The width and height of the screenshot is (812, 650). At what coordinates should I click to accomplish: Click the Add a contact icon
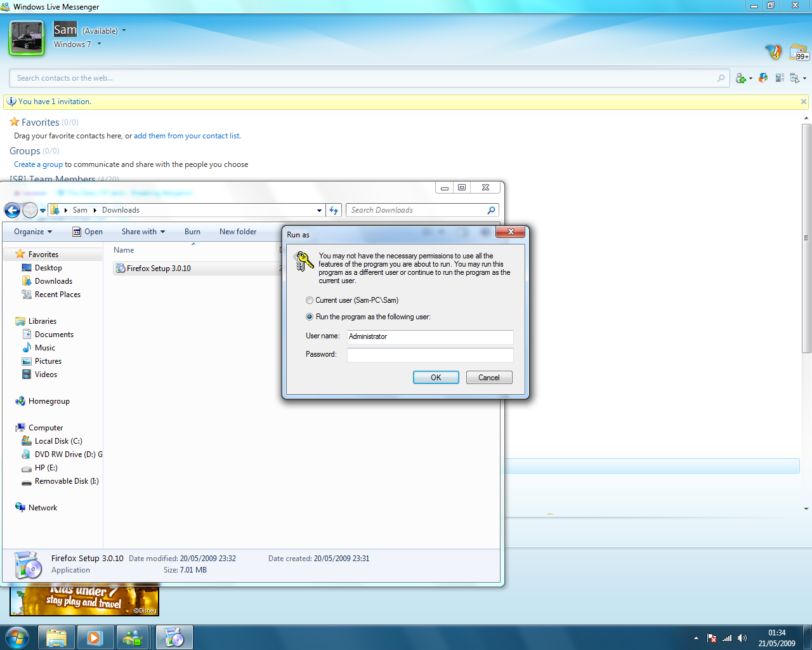[x=740, y=78]
